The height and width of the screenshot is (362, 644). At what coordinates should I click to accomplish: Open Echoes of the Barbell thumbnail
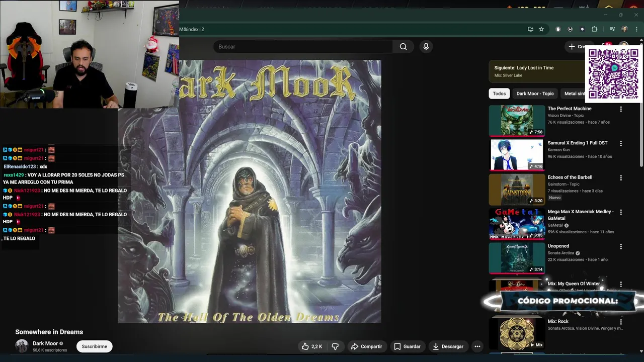(x=517, y=189)
